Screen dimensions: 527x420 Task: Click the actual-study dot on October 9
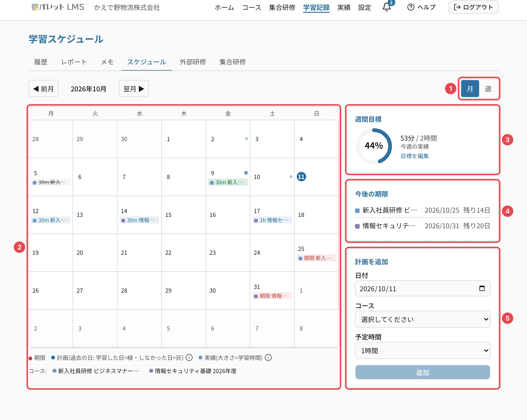(x=246, y=173)
